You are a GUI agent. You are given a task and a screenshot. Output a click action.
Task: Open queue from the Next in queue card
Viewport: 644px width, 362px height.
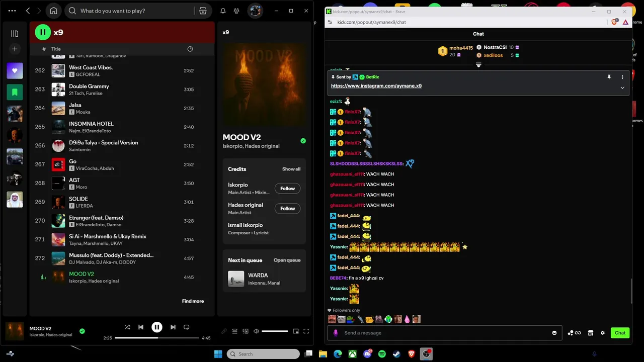pos(287,260)
